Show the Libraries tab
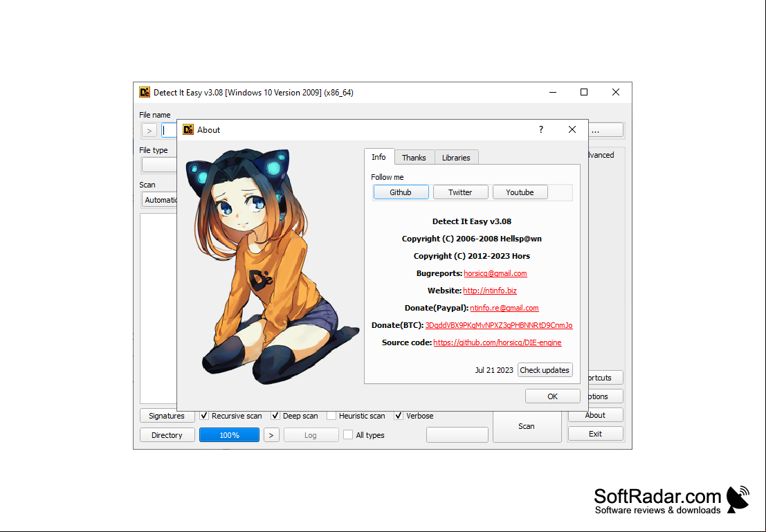This screenshot has height=532, width=766. pyautogui.click(x=456, y=157)
